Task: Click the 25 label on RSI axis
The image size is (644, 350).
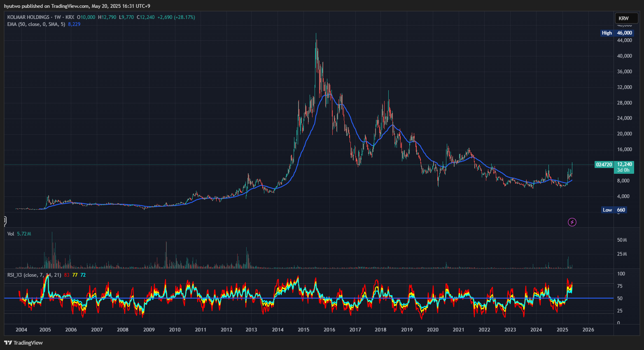Action: click(x=620, y=311)
